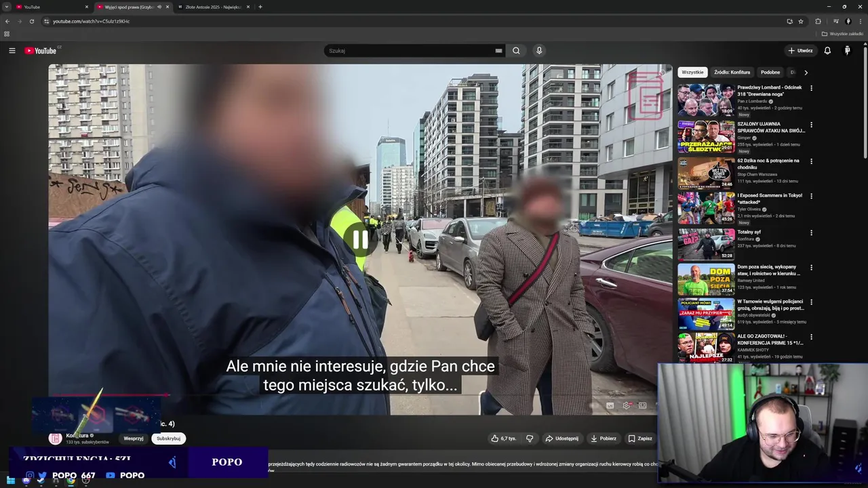This screenshot has height=488, width=868.
Task: Open W Tarnowie wulgarni policjanci video title
Action: pyautogui.click(x=771, y=305)
